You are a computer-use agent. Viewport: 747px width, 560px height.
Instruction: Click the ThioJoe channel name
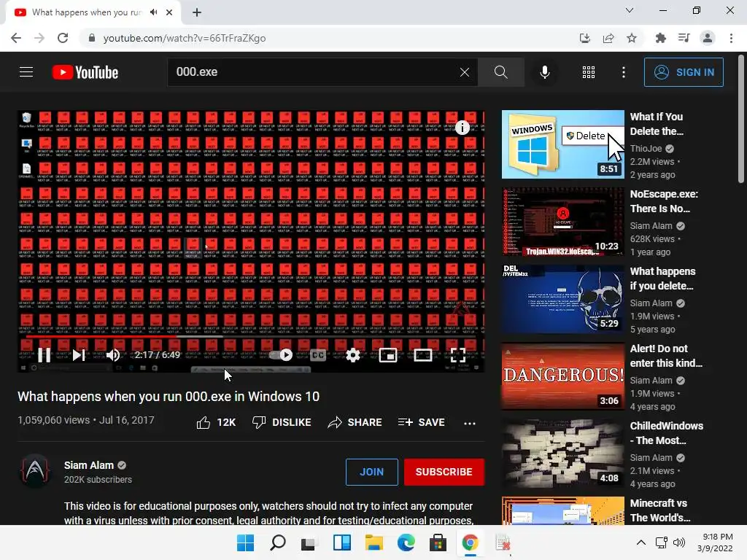(x=646, y=149)
